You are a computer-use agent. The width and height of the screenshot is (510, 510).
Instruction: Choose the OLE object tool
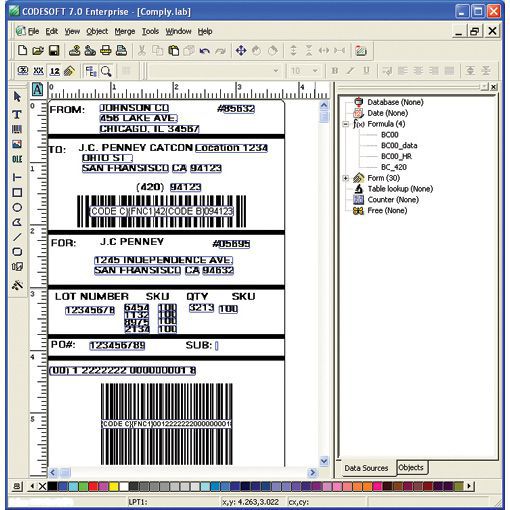(x=17, y=159)
